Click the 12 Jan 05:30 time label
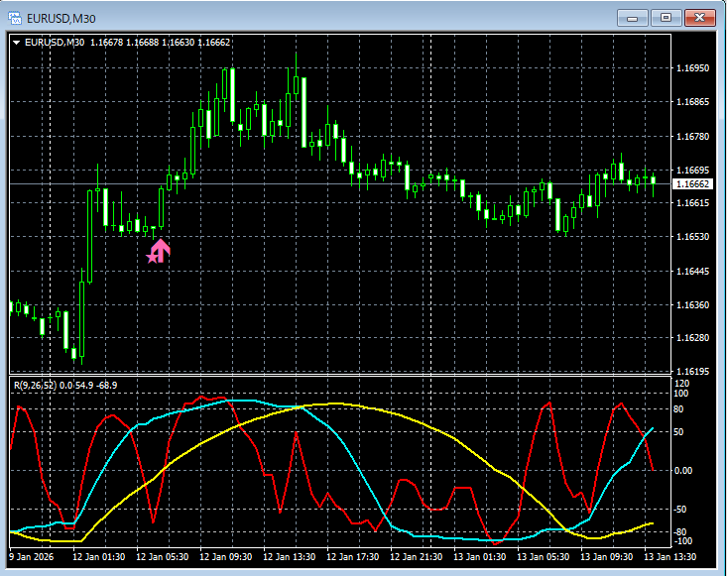The image size is (728, 576). [x=162, y=556]
